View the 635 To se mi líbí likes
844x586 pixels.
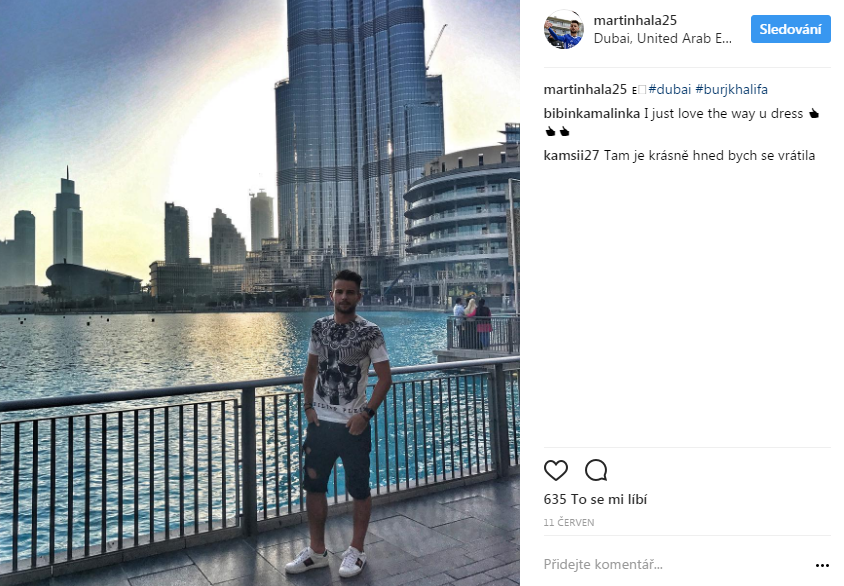click(595, 499)
